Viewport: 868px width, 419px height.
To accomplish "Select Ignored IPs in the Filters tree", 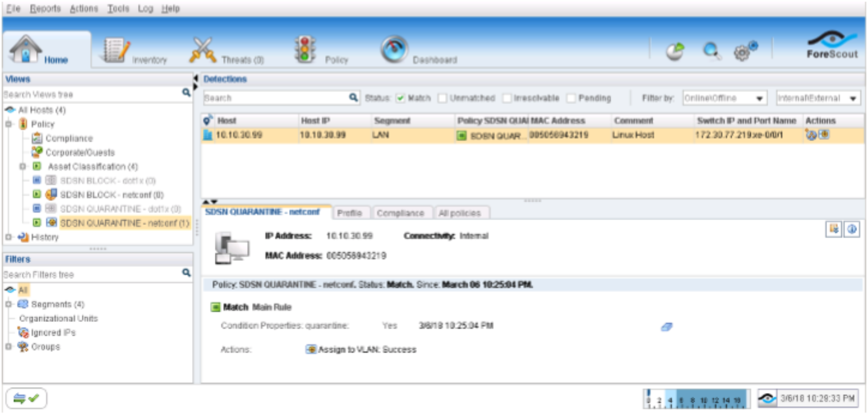I will tap(53, 333).
